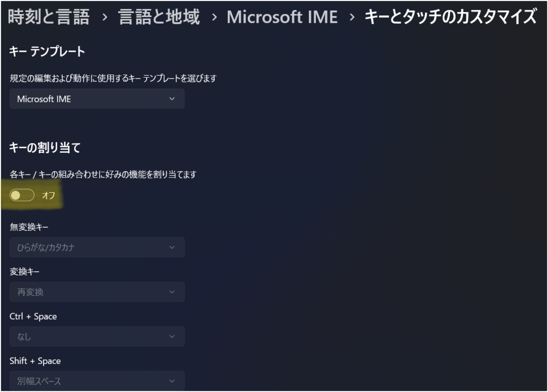Click the 無変換キー label
Viewport: 548px width, 392px height.
[29, 227]
